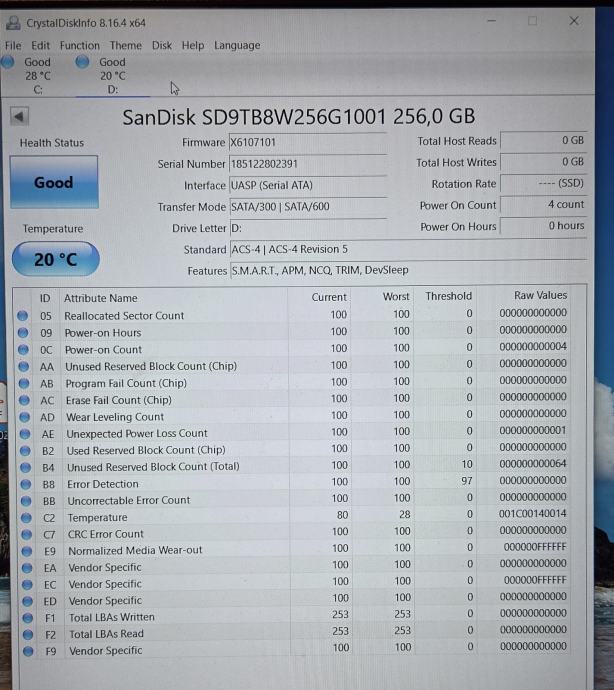The height and width of the screenshot is (690, 614).
Task: Click the Power On Hours value
Action: coord(544,226)
